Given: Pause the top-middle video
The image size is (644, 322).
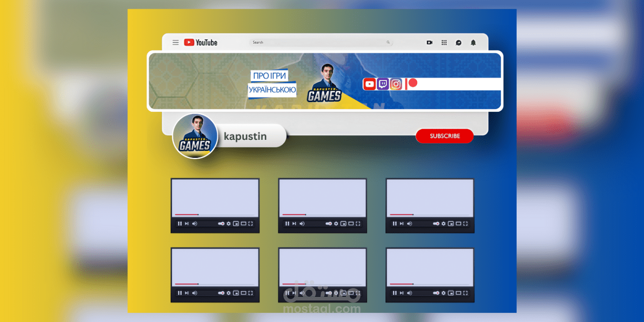Looking at the screenshot, I should (x=287, y=224).
